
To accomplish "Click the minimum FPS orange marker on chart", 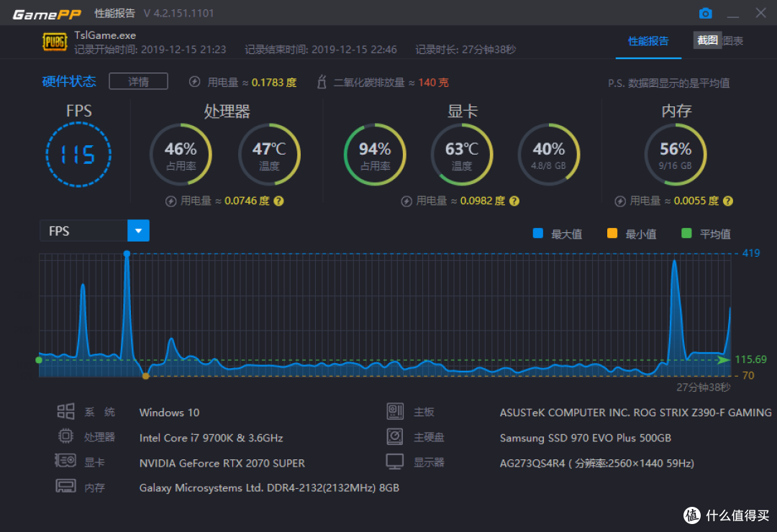I will tap(145, 376).
